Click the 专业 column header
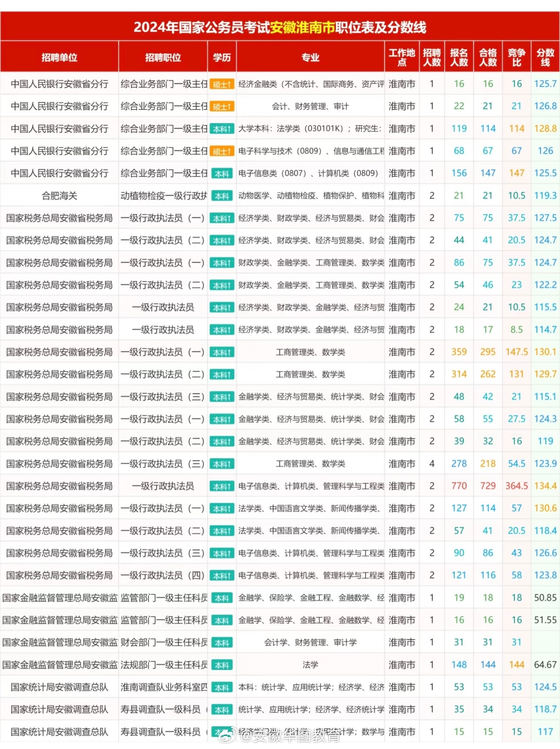560x749 pixels. (310, 57)
